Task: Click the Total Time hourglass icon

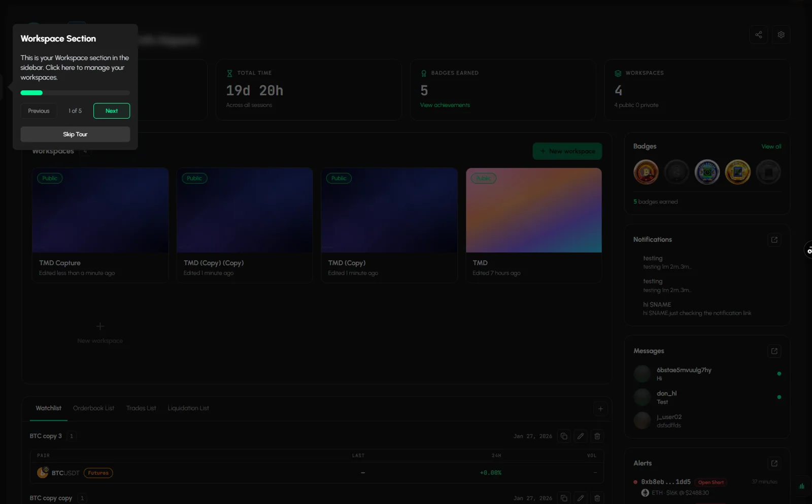Action: (229, 74)
